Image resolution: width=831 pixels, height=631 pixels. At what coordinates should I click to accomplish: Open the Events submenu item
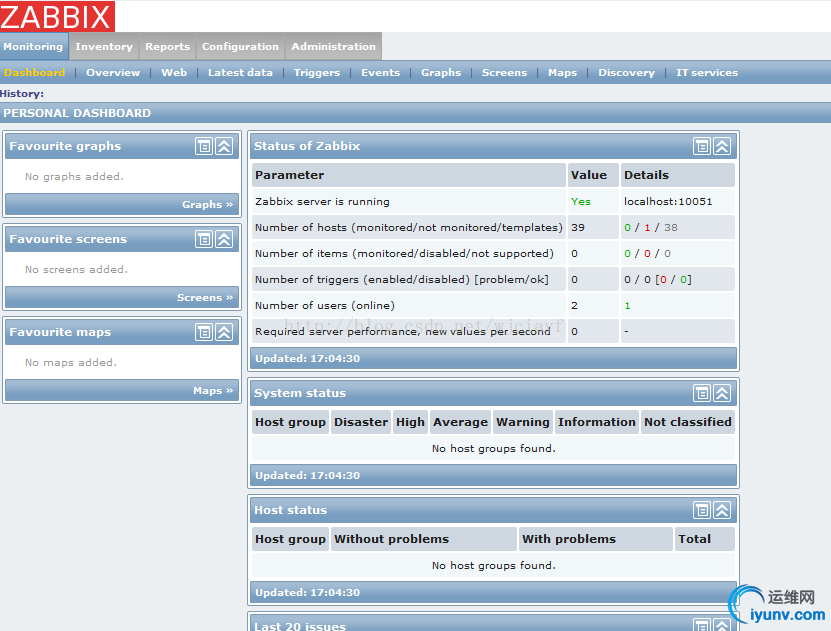pyautogui.click(x=381, y=73)
